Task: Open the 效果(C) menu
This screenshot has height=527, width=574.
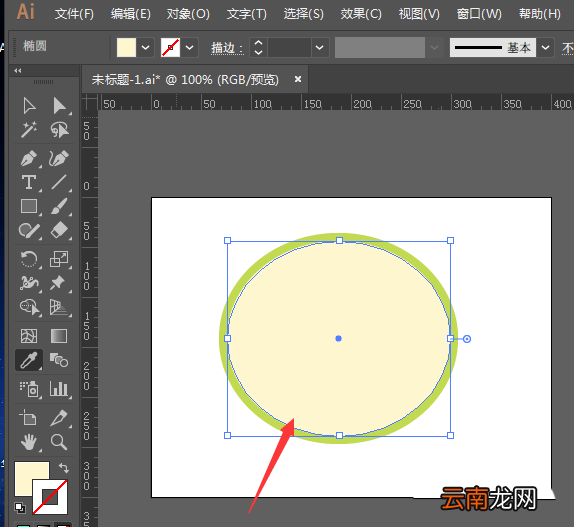Action: click(361, 14)
